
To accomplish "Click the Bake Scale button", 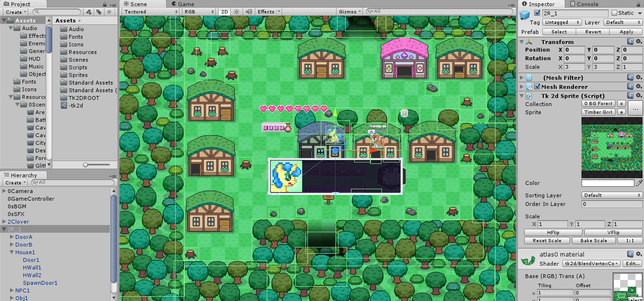I will (594, 240).
